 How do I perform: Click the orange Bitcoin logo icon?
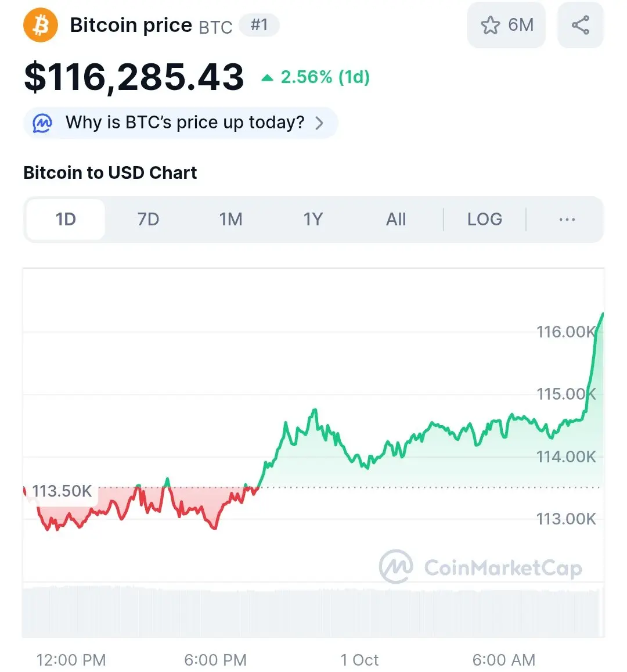tap(40, 26)
